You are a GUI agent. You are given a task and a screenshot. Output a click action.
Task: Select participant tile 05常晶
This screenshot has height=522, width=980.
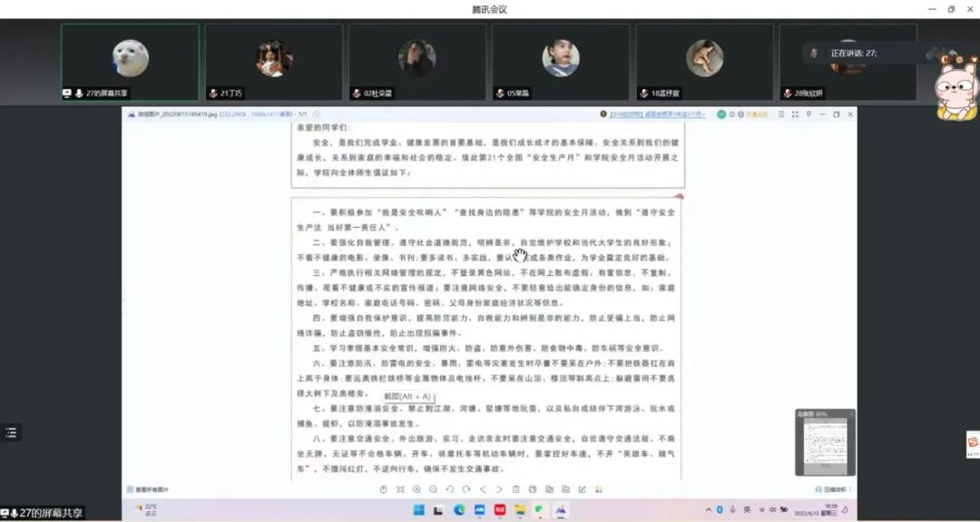pos(561,62)
